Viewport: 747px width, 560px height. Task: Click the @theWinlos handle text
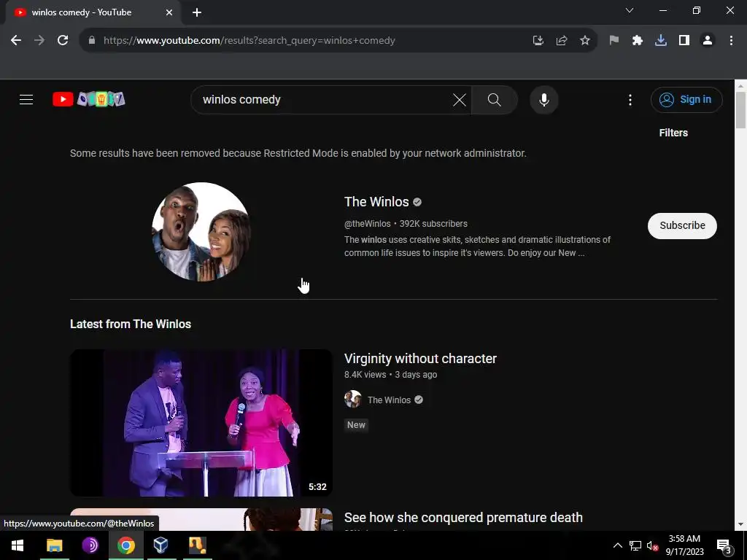pyautogui.click(x=368, y=224)
